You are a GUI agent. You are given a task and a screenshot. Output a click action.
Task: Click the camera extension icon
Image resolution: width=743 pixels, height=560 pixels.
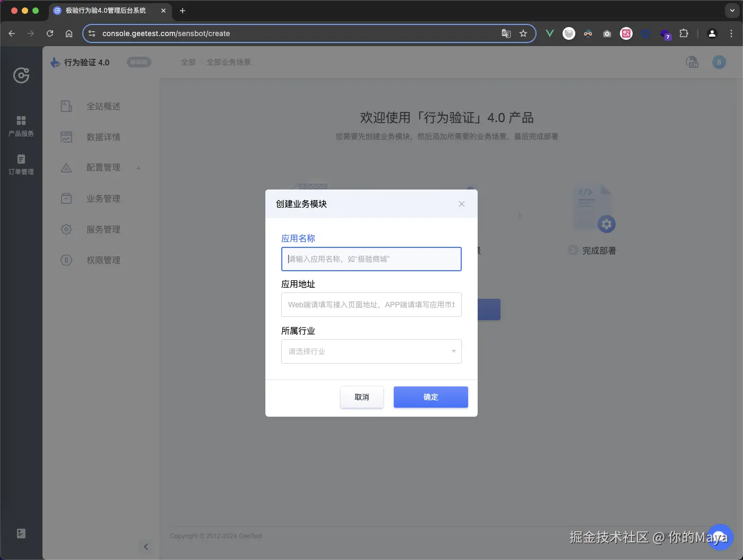coord(607,33)
